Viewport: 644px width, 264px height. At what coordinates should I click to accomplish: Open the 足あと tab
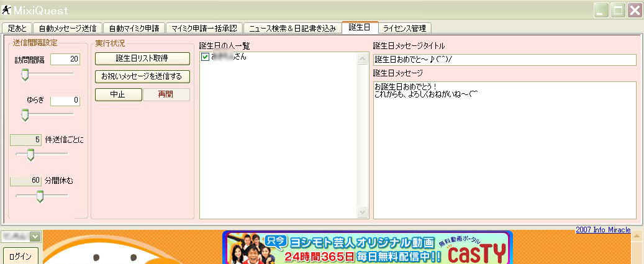point(17,28)
